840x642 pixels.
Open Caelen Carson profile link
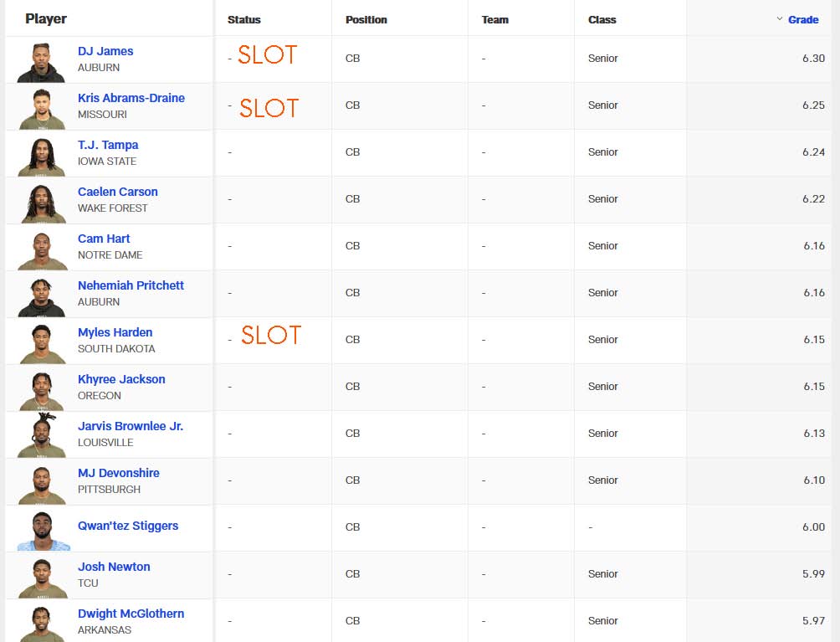point(117,192)
